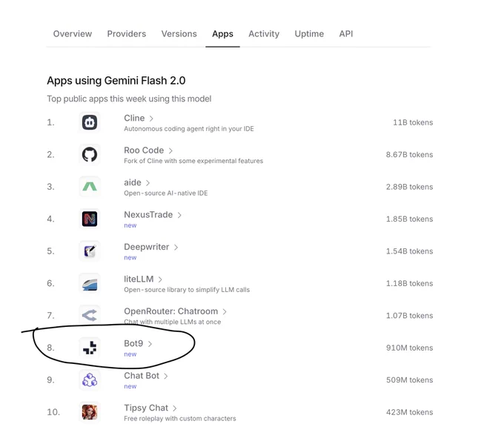Click the Tipsy Chat avatar thumbnail
504x447 pixels.
pos(90,412)
